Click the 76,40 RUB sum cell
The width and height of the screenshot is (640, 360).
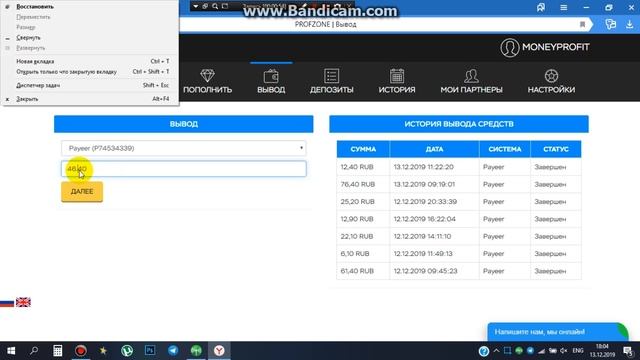click(363, 184)
